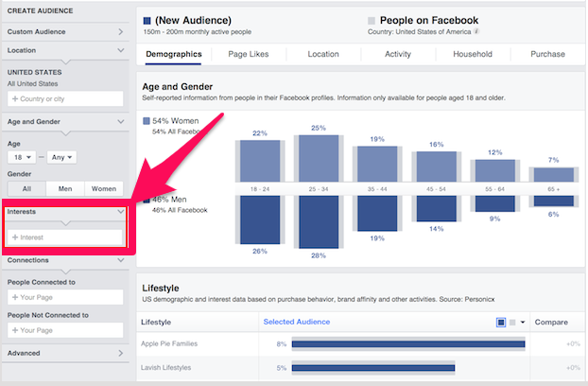
Task: Click the Lavish Lifestyles 5% bar
Action: (x=373, y=368)
